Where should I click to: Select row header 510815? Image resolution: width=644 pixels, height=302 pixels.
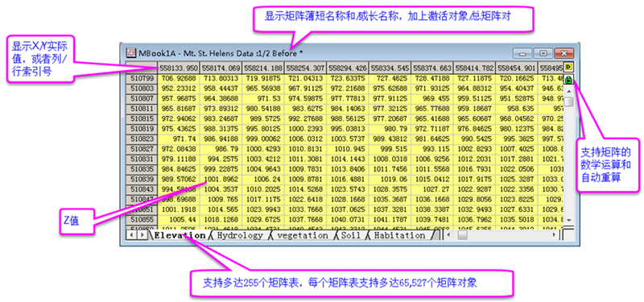142,118
